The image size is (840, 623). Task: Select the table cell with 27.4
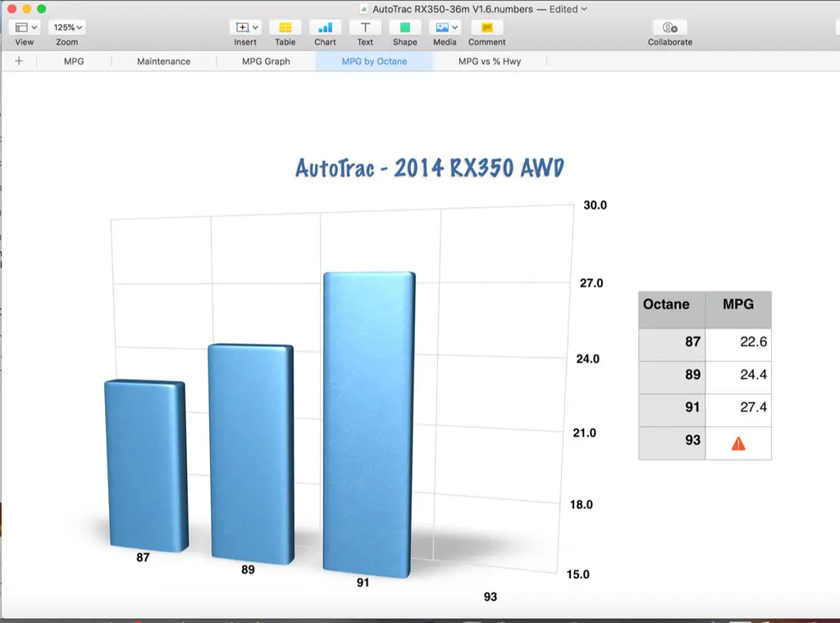[738, 410]
